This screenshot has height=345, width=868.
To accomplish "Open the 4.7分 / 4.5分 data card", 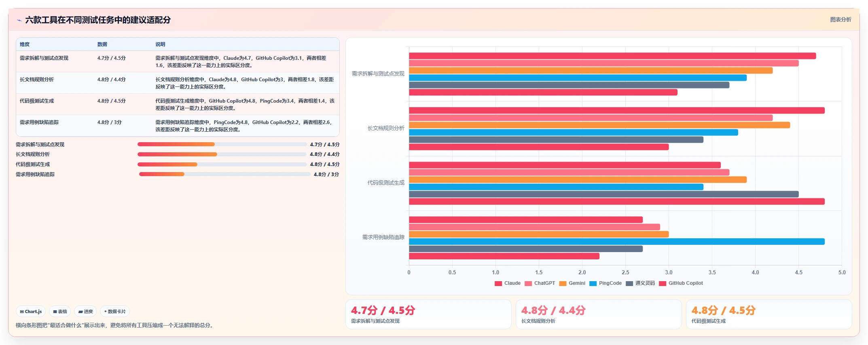I will (x=428, y=314).
